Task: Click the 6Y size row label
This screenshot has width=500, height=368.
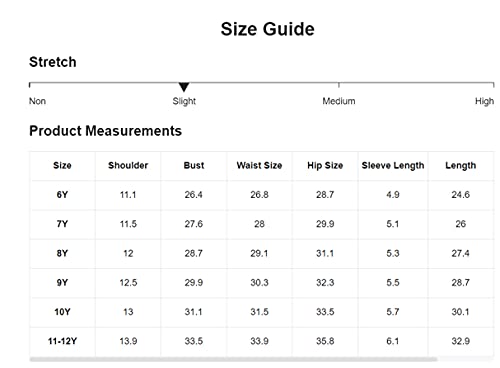Action: tap(62, 195)
